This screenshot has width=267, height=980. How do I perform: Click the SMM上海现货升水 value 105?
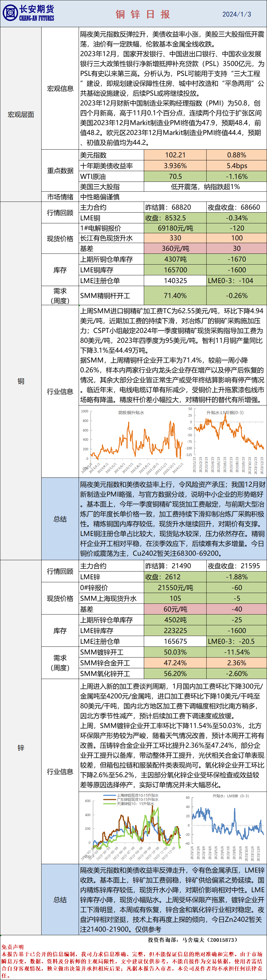tap(175, 598)
